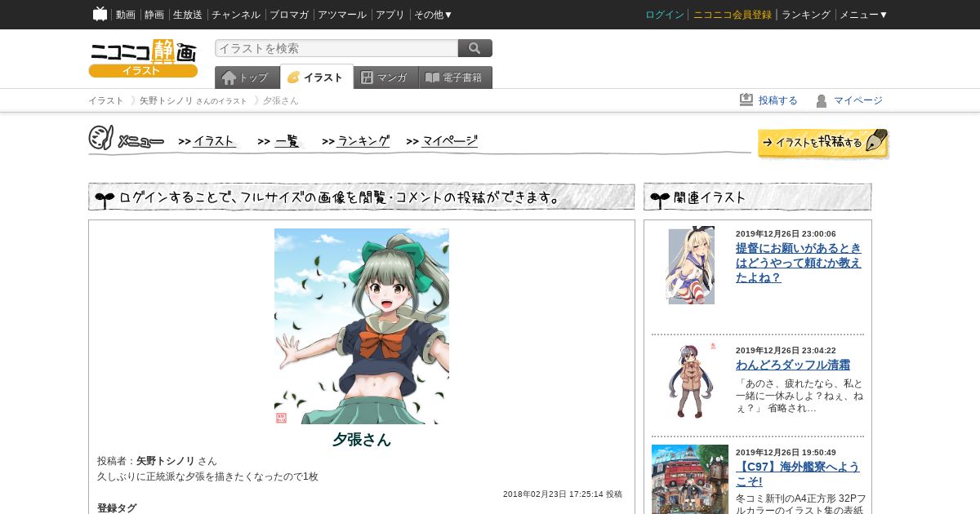Click the Niconico TV icon in top bar
The image size is (980, 514).
(x=100, y=14)
